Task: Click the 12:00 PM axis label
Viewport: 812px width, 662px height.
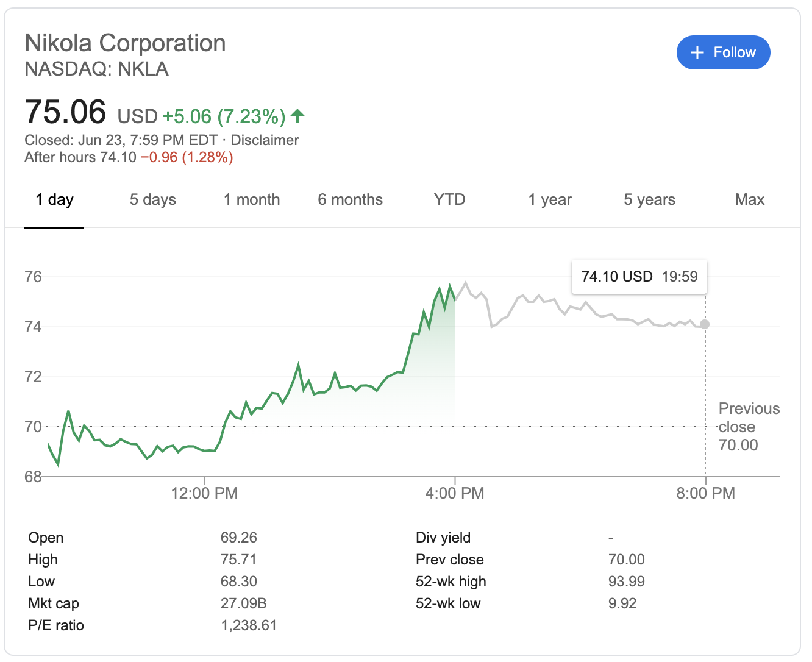Action: [204, 493]
